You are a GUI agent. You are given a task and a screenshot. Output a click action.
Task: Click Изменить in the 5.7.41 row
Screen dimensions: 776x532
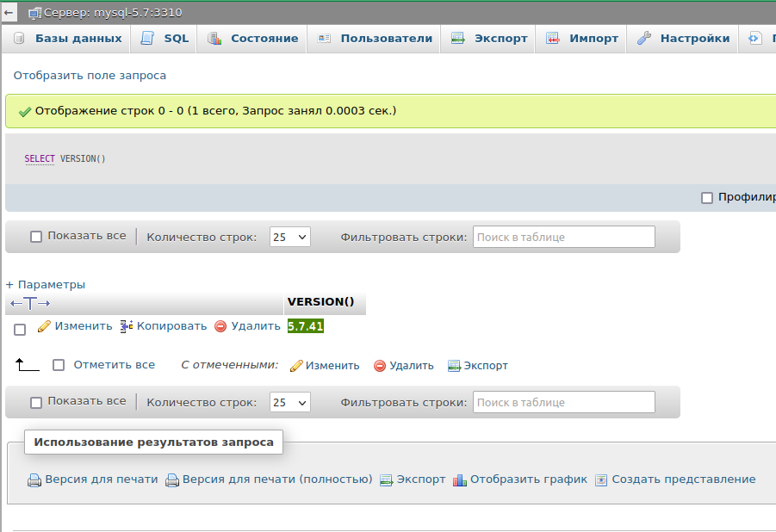tap(84, 326)
